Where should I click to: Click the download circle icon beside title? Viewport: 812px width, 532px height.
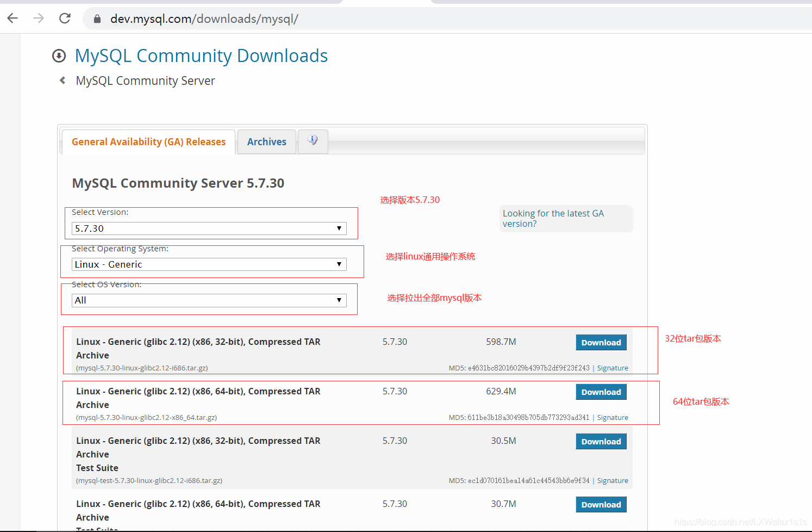click(x=59, y=55)
